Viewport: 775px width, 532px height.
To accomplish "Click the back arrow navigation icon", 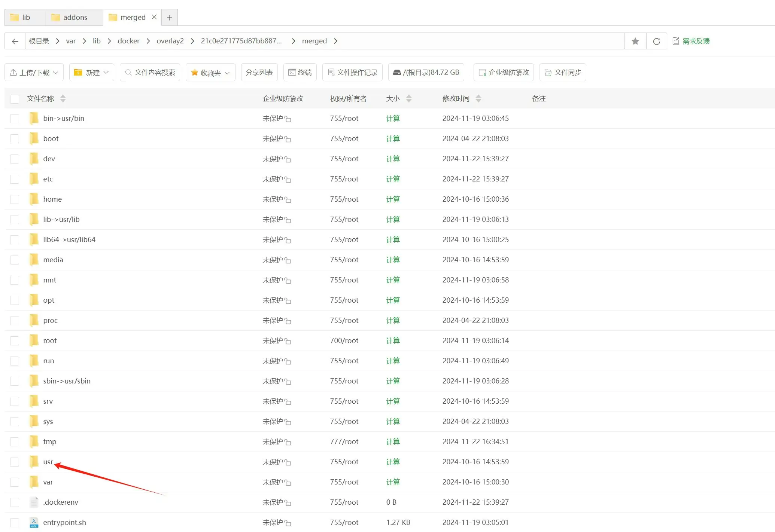I will [15, 41].
